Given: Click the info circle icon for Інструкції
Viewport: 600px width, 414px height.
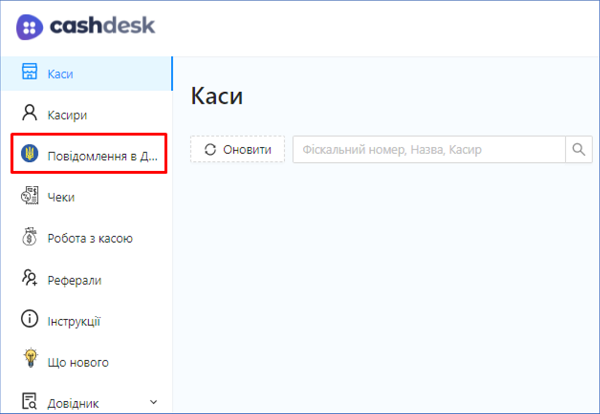Looking at the screenshot, I should (30, 321).
